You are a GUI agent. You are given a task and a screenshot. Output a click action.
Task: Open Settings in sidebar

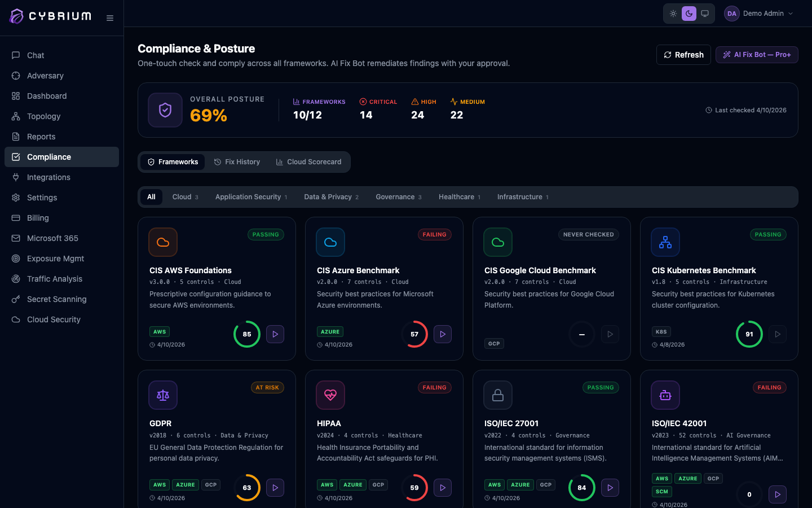pos(61,198)
